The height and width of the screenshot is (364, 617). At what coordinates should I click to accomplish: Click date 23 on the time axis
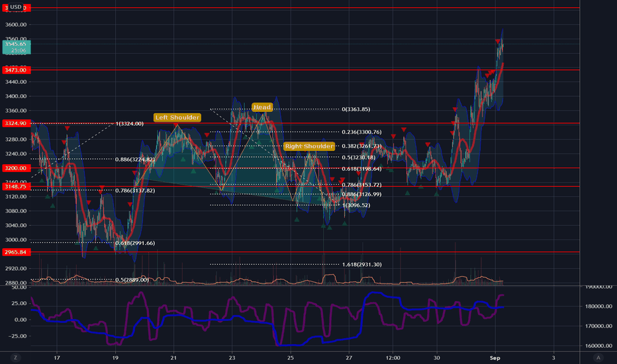(x=232, y=357)
